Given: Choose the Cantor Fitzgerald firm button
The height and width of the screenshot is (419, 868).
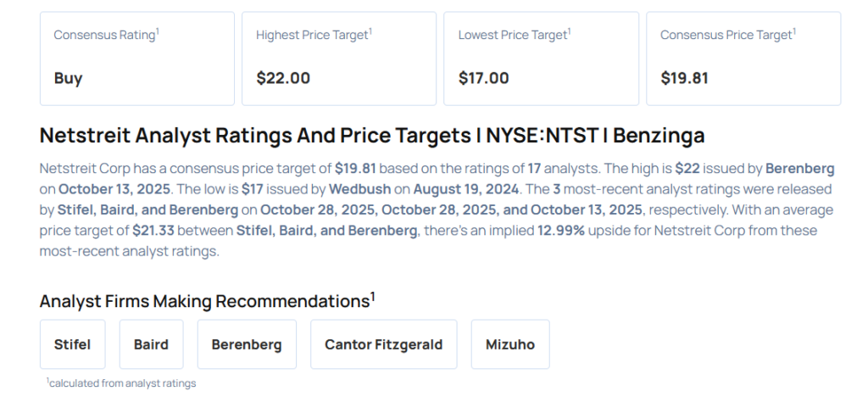Looking at the screenshot, I should [x=383, y=344].
